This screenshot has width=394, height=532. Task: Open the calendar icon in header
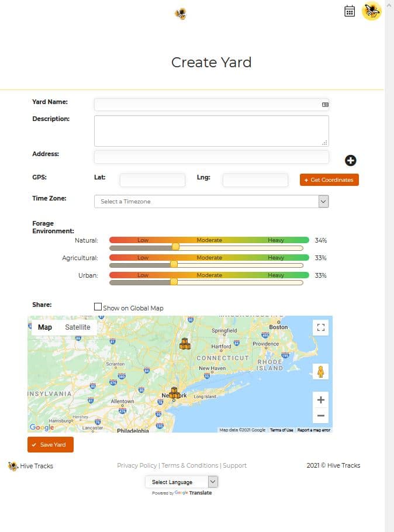350,11
